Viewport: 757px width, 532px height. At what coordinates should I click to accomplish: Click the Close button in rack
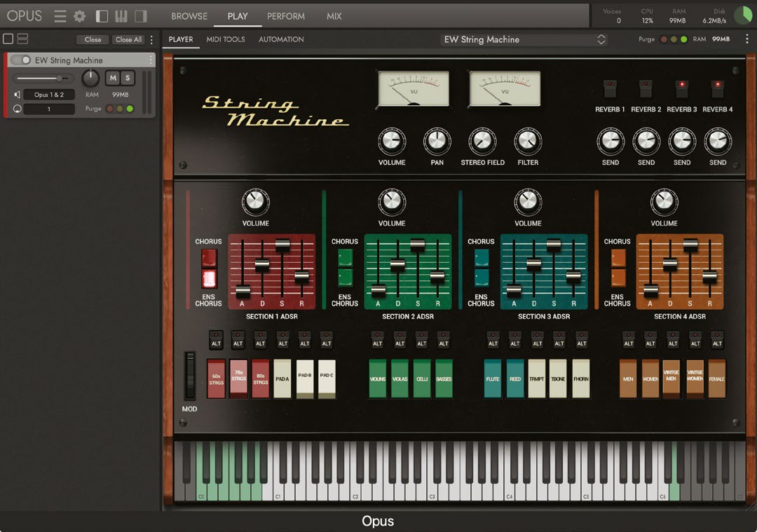(93, 39)
